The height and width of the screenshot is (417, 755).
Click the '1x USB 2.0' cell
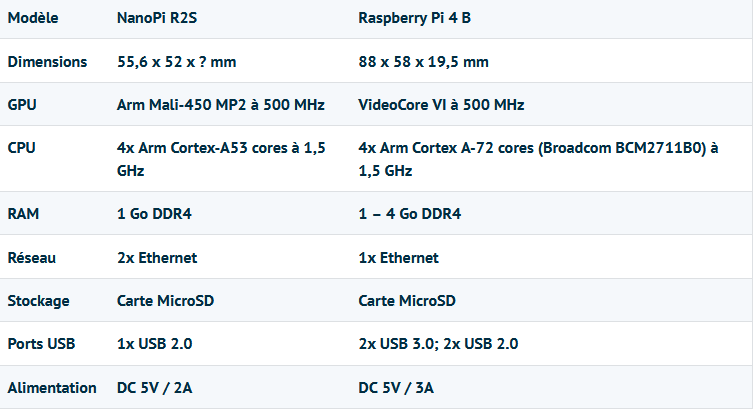coord(154,344)
